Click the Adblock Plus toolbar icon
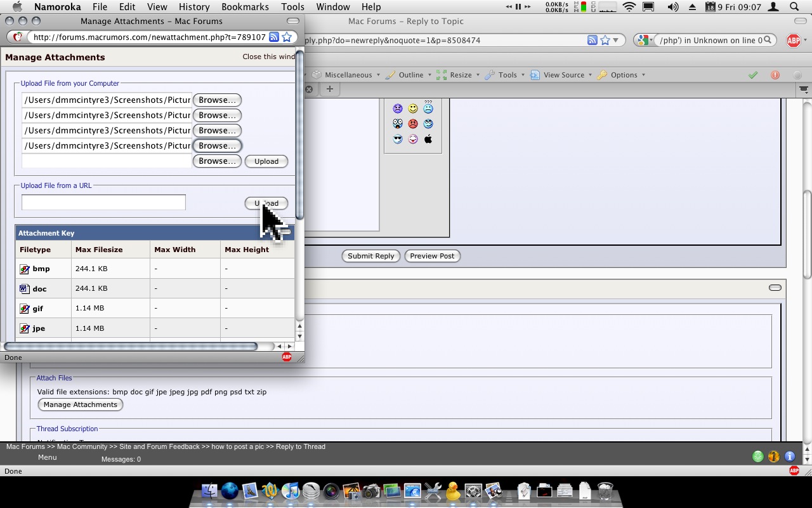Viewport: 812px width, 508px height. [x=793, y=40]
